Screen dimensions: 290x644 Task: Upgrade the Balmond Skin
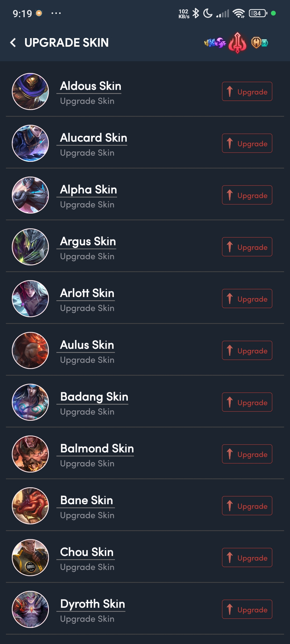[247, 454]
